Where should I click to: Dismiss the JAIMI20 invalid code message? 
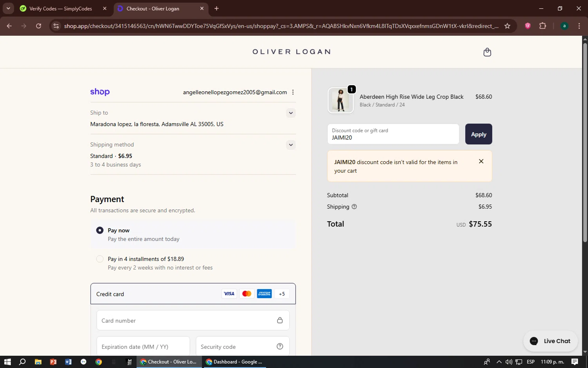pyautogui.click(x=481, y=161)
